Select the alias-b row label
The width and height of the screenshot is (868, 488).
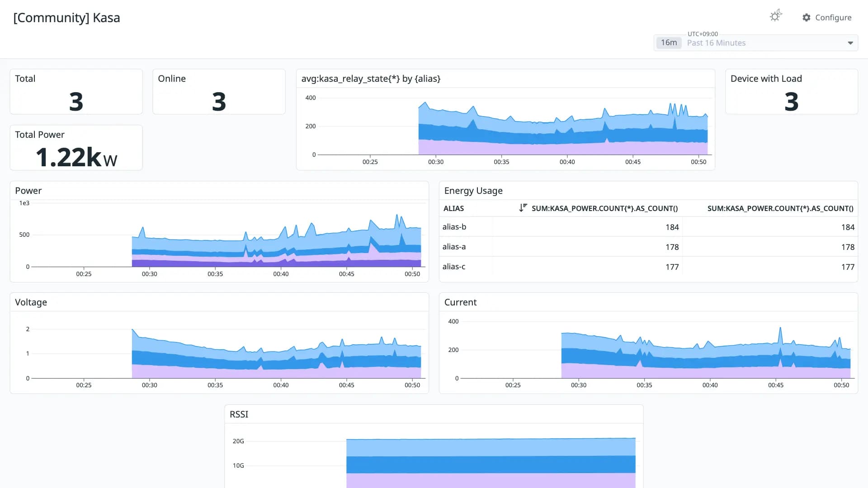coord(454,227)
